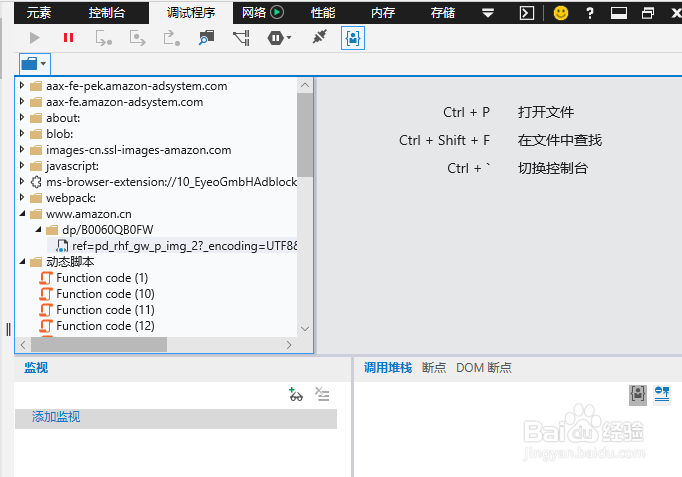Click the Step Over icon
The height and width of the screenshot is (477, 682).
(x=137, y=38)
